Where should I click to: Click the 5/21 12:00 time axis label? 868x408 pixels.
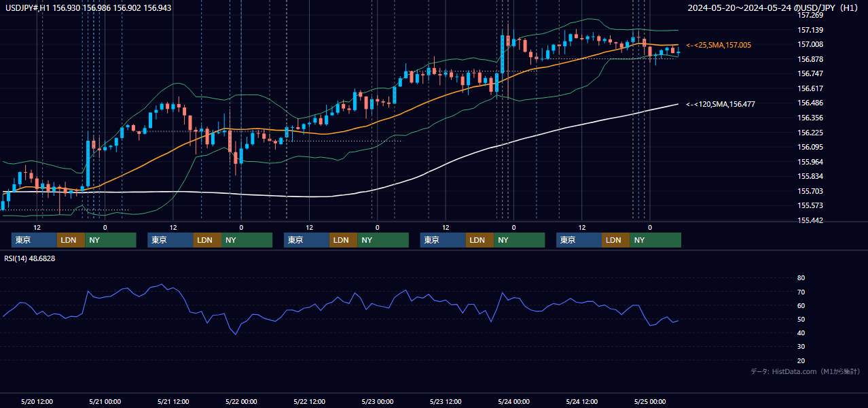pyautogui.click(x=173, y=401)
